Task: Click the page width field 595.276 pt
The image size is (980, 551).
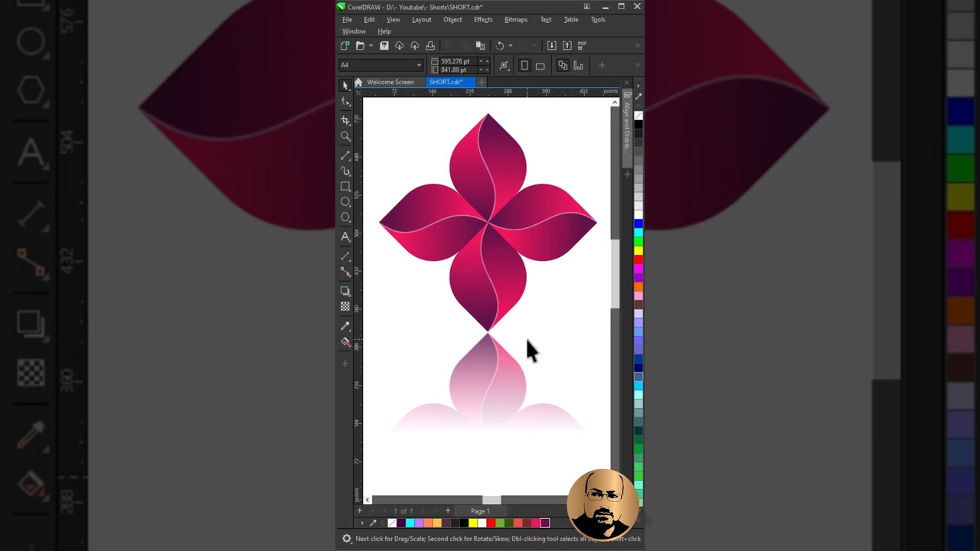Action: [455, 61]
